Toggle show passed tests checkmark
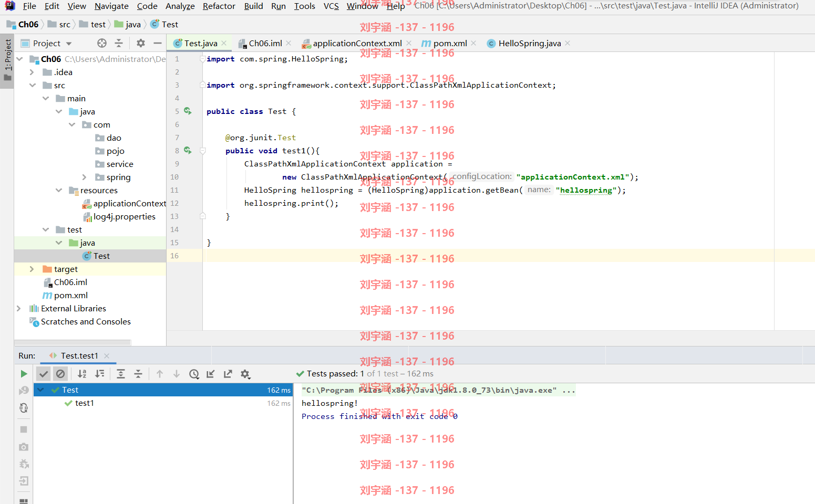Viewport: 815px width, 504px height. (x=44, y=374)
